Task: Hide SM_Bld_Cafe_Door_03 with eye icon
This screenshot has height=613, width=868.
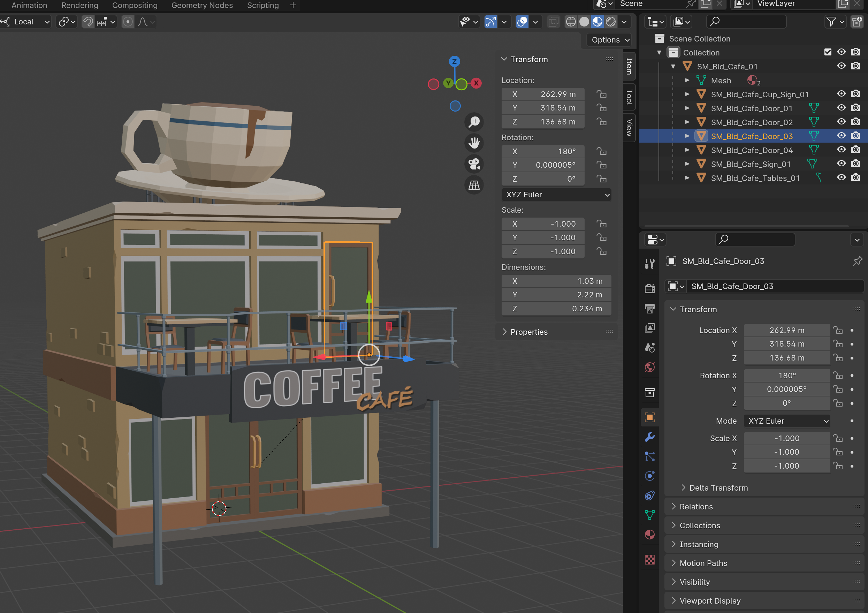Action: (x=841, y=136)
